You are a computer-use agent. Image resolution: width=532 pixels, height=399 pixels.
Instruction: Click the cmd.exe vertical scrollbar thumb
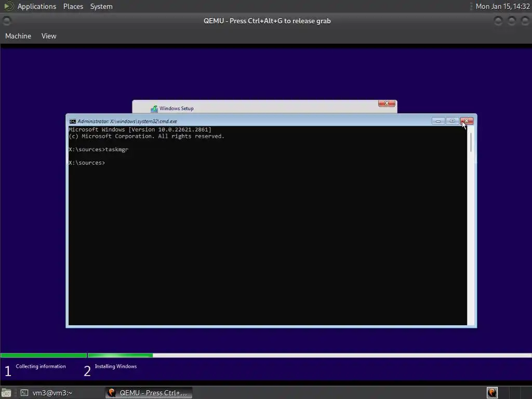471,142
